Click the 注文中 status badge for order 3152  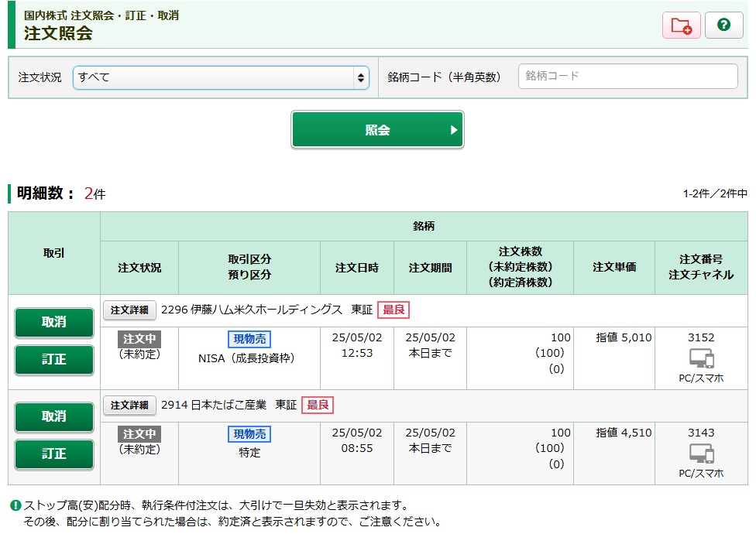click(x=139, y=339)
